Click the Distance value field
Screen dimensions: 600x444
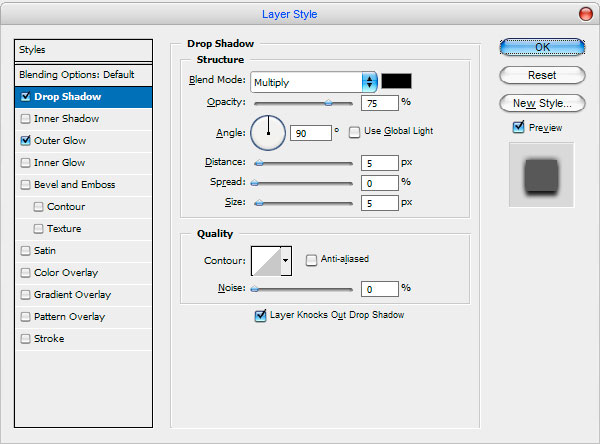click(378, 160)
